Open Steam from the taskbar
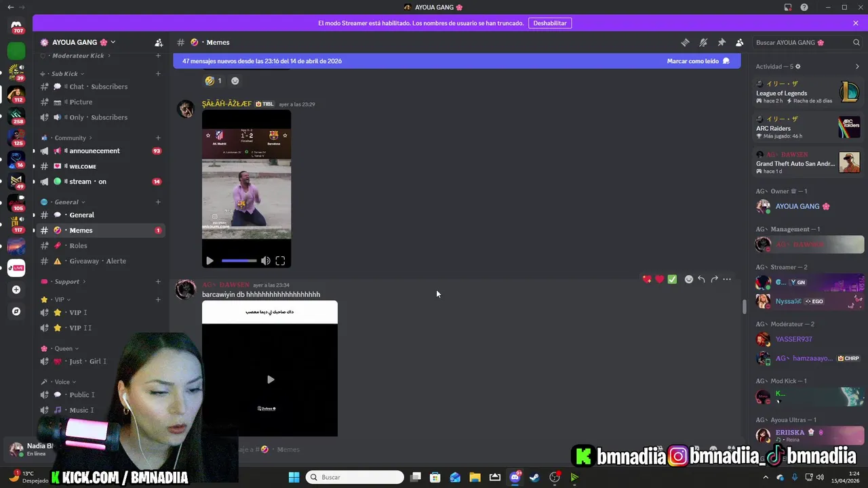The height and width of the screenshot is (488, 868). (534, 477)
